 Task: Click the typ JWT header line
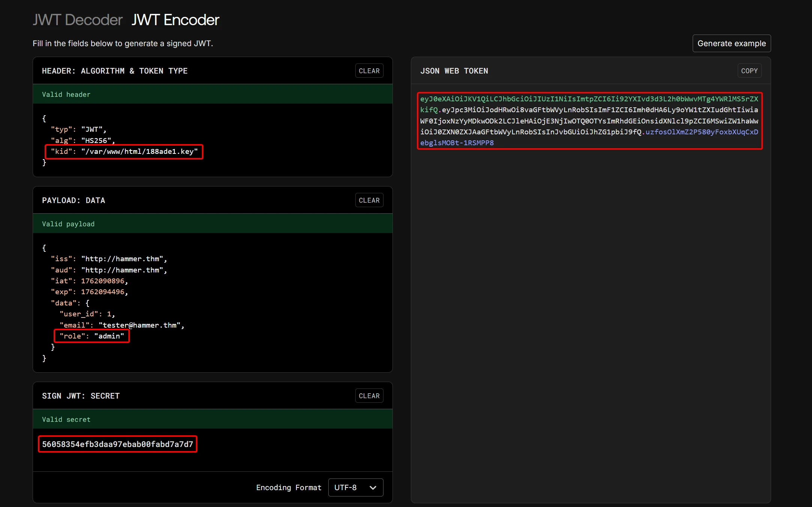[x=79, y=129]
